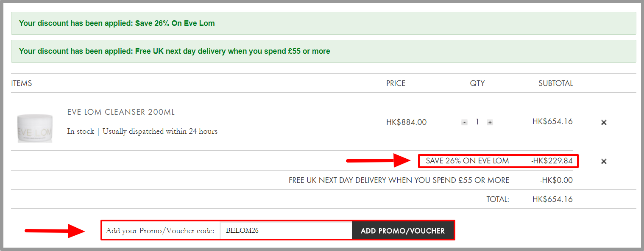Select the Free UK next day delivery banner
The height and width of the screenshot is (251, 644).
click(323, 51)
